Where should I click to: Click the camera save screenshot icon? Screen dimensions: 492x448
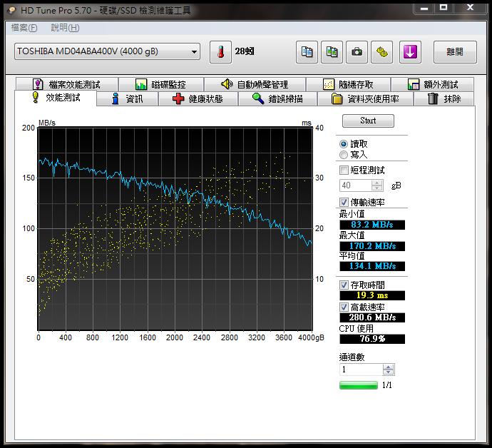tap(357, 52)
